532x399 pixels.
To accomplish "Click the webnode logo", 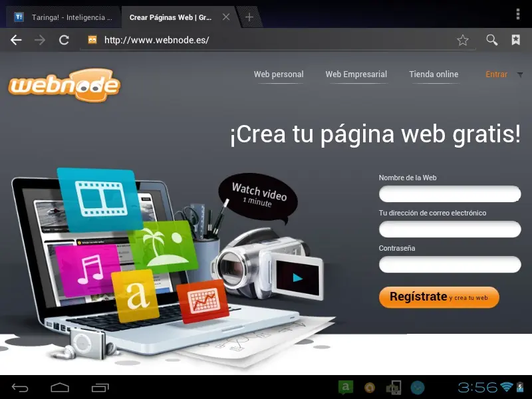I will 65,85.
